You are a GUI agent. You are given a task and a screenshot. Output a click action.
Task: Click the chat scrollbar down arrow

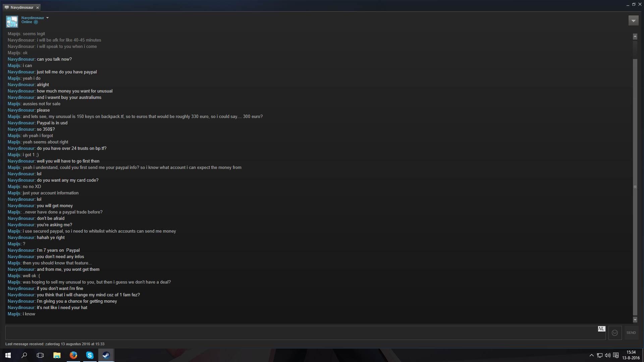point(635,320)
